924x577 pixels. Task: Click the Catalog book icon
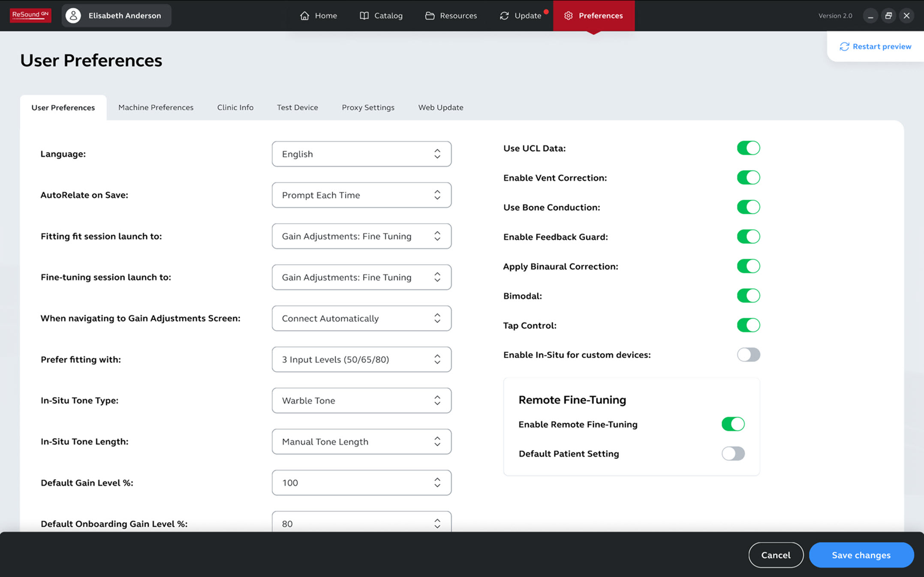[x=364, y=15]
